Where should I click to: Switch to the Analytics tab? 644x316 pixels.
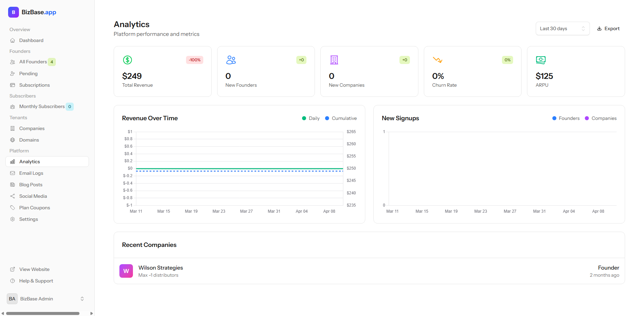coord(29,162)
